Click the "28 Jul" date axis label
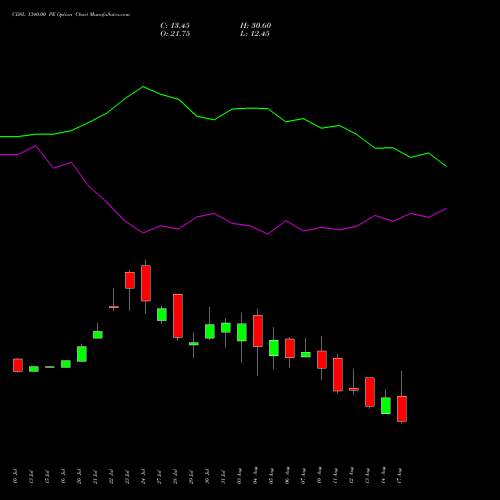This screenshot has width=500, height=500. [175, 476]
